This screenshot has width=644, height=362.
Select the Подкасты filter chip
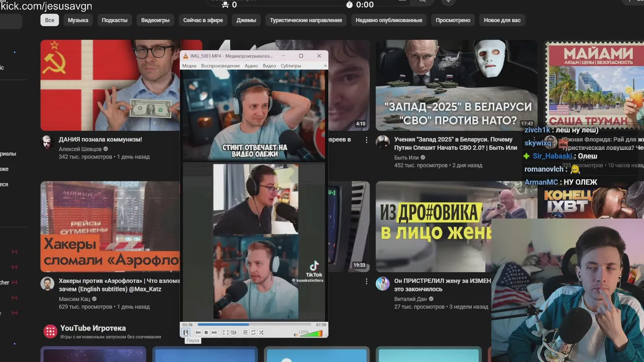click(x=115, y=20)
